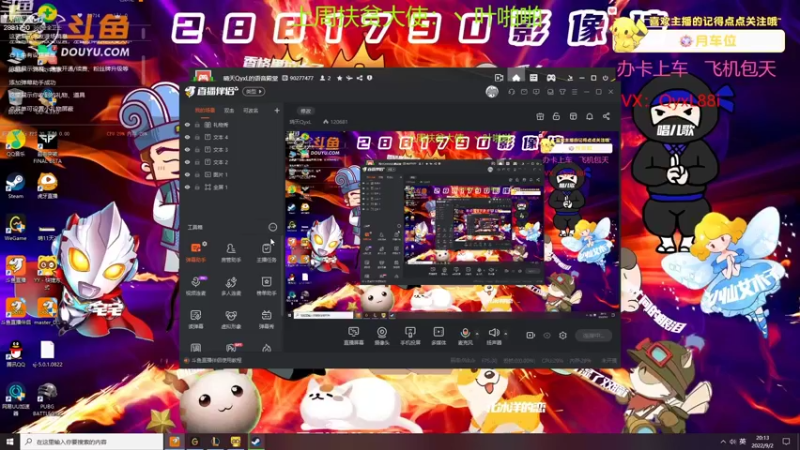Click the share icon above preview
The image size is (800, 450).
pos(606,116)
